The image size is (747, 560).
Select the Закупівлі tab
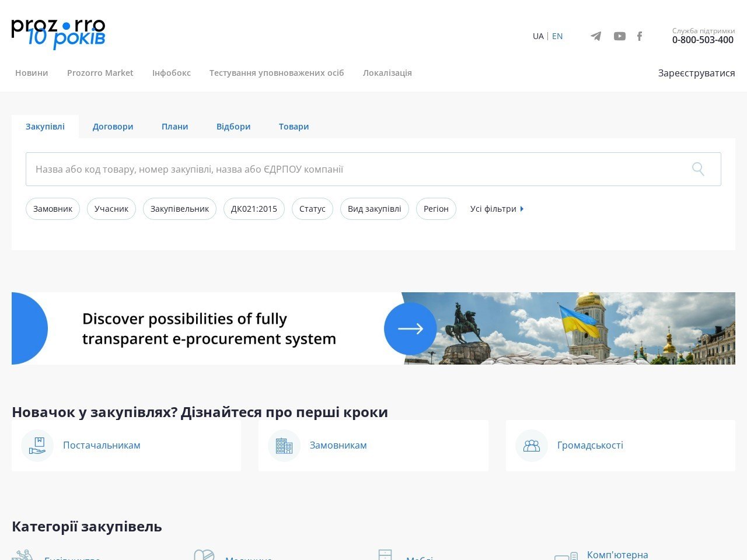pos(45,127)
